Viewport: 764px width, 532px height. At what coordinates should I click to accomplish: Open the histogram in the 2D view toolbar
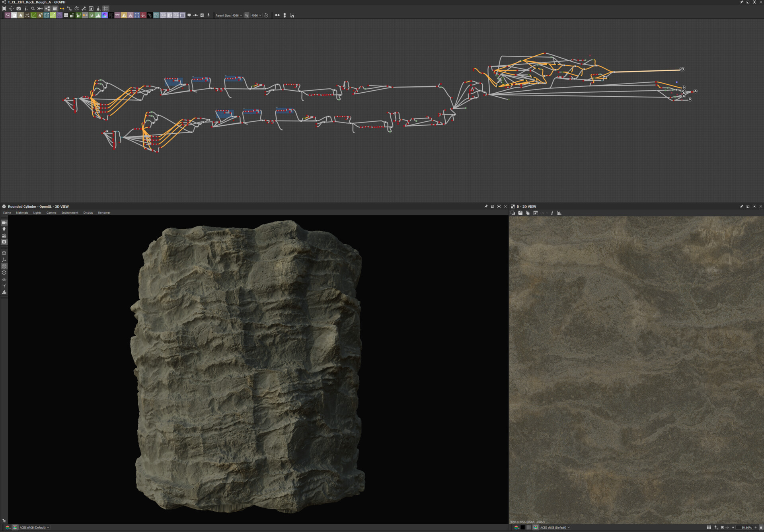(559, 213)
